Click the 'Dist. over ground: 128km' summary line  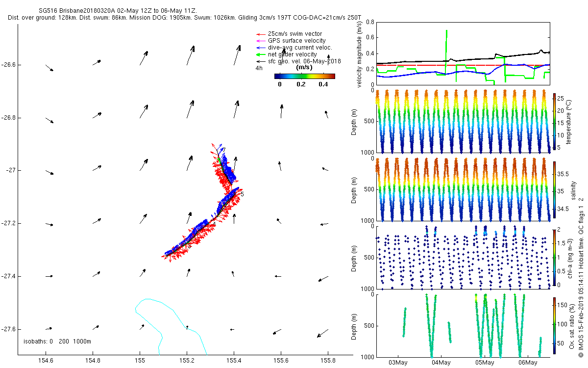(x=185, y=18)
